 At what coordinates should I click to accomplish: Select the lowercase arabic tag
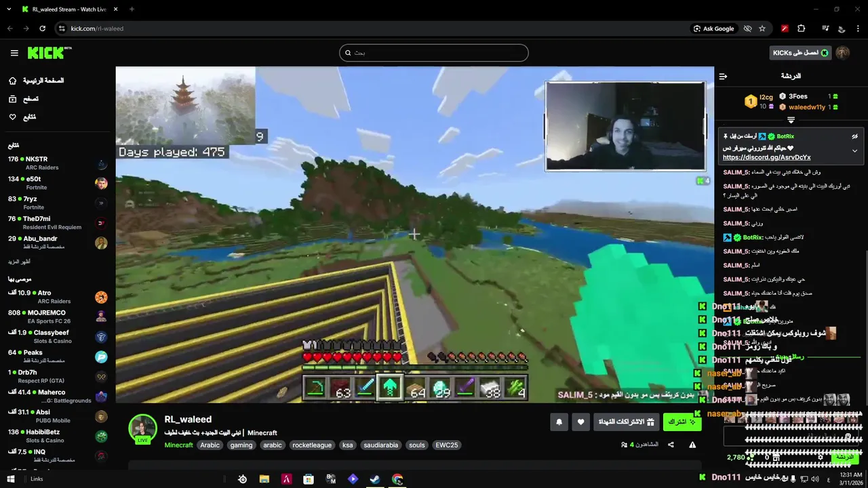(273, 445)
